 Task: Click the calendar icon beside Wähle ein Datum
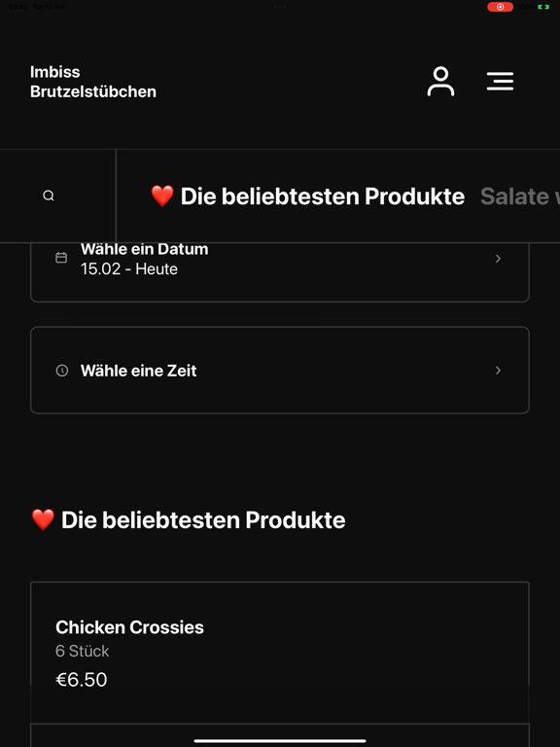(61, 258)
